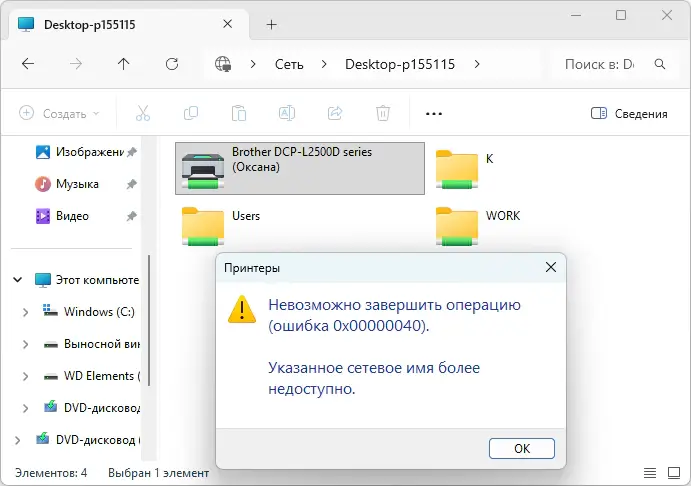Screen dimensions: 691x486
Task: Click OK in the Принтеры dialog
Action: [x=522, y=449]
